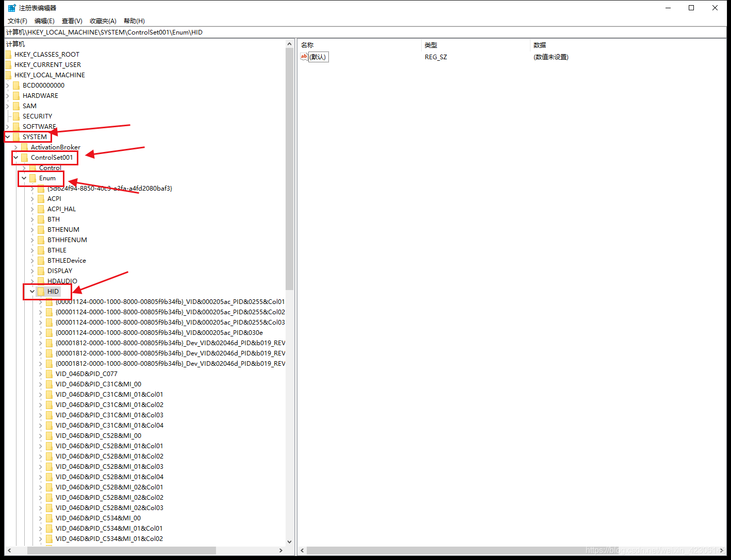Click the BTH folder icon

click(x=41, y=219)
